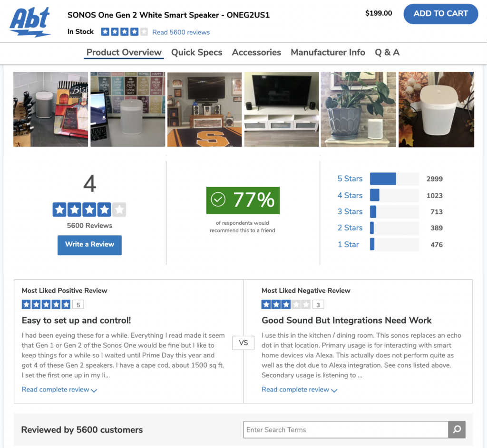
Task: Click the Abt logo
Action: (30, 22)
